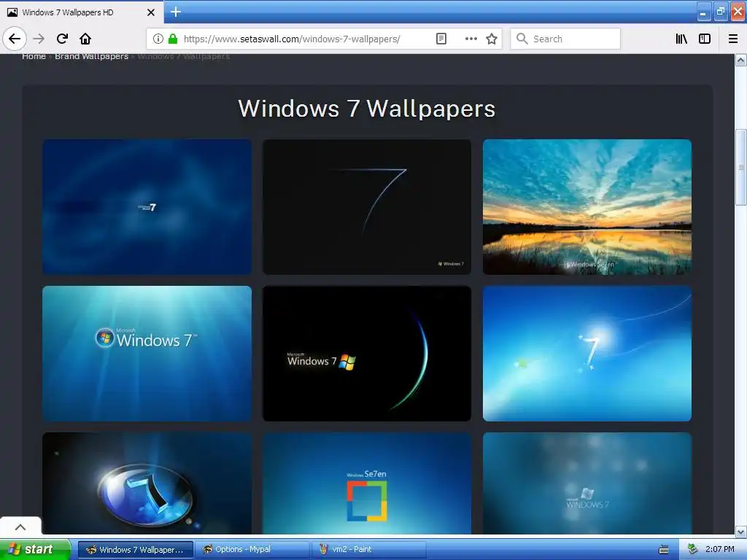
Task: Open the dark blue swirl Windows 7 wallpaper
Action: 147,206
